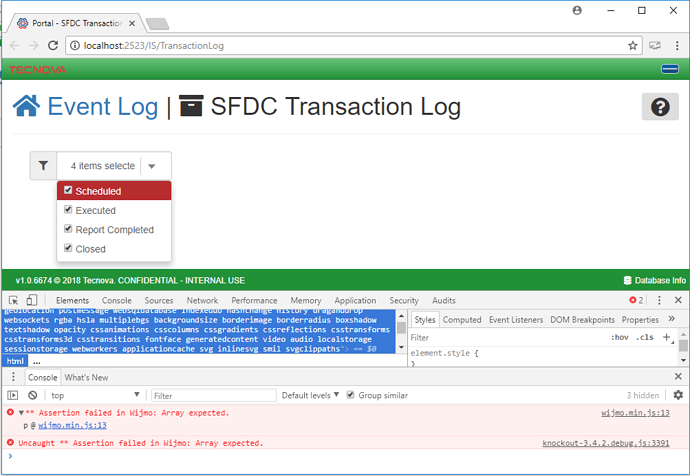Activate the DevTools inspect element picker
The height and width of the screenshot is (476, 690).
coord(14,300)
